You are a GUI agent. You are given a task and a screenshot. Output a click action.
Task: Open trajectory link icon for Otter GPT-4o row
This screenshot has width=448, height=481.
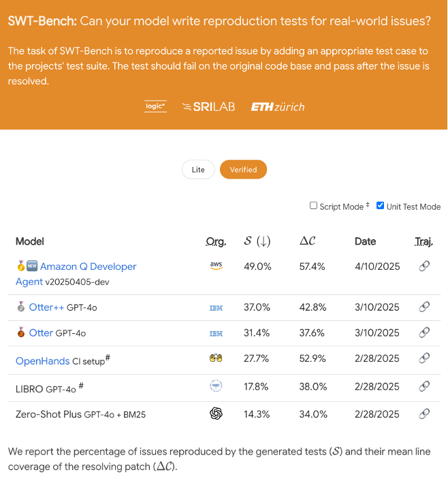pyautogui.click(x=423, y=332)
